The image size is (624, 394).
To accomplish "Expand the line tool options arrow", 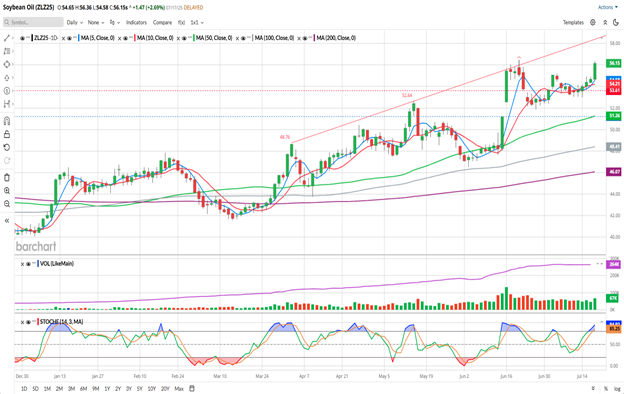I will (13, 38).
